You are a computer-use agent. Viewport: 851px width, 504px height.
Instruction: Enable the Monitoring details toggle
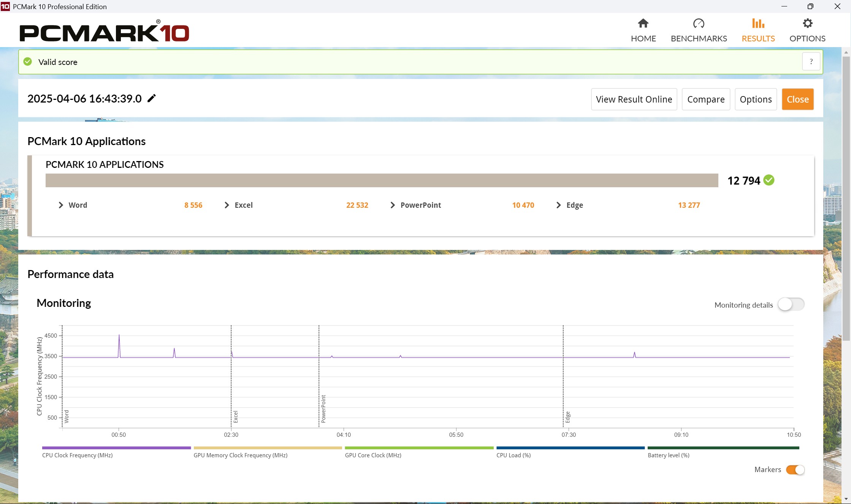[791, 304]
